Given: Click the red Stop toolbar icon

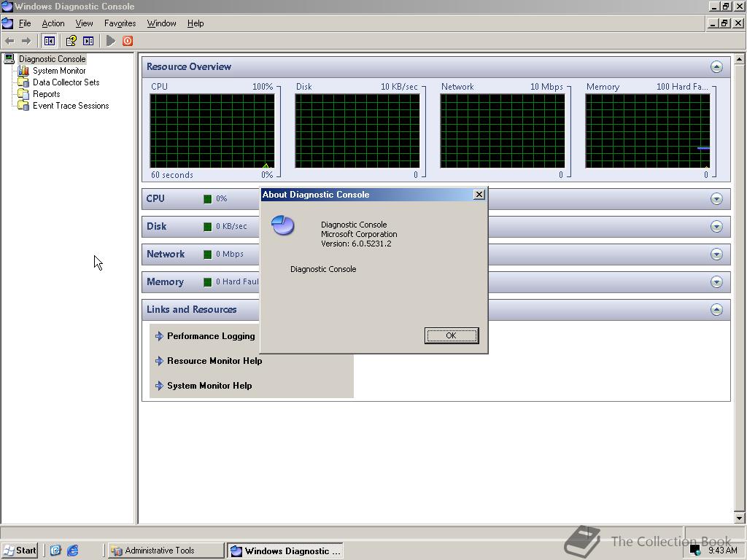Looking at the screenshot, I should (x=127, y=41).
